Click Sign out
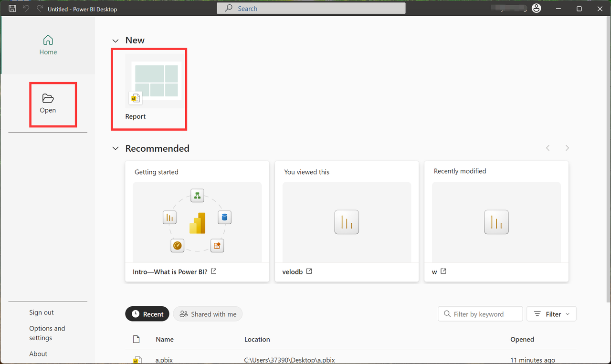This screenshot has width=611, height=364. [42, 312]
